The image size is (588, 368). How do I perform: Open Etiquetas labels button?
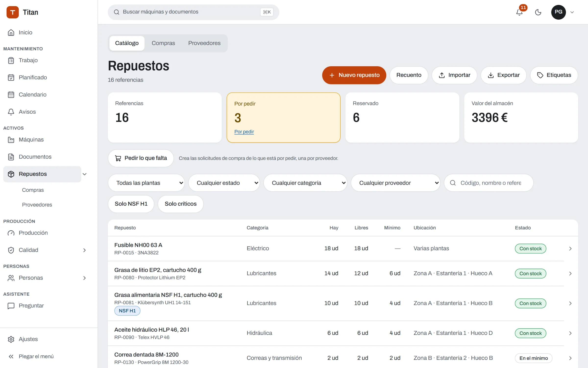(x=554, y=75)
